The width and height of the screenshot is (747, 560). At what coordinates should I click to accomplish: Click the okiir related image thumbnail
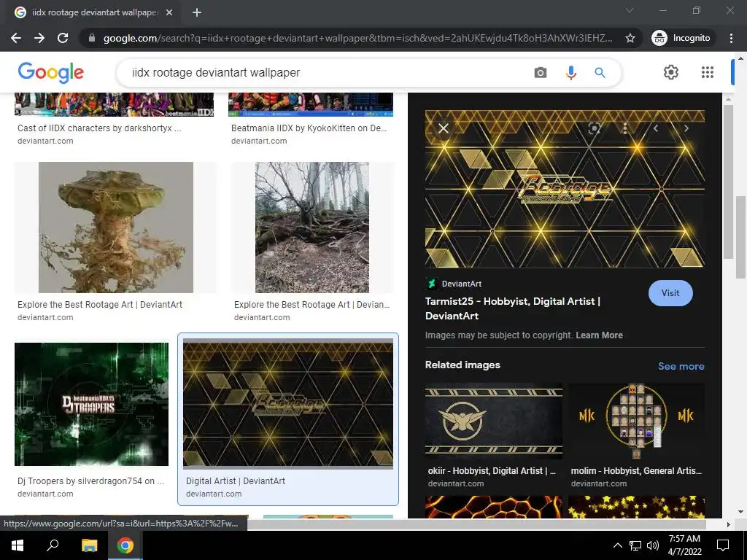pyautogui.click(x=494, y=421)
